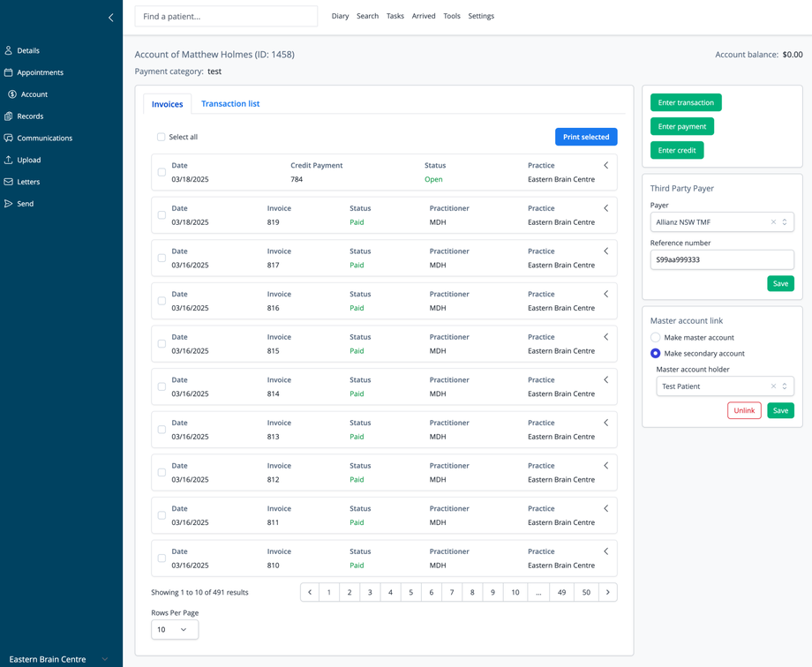This screenshot has height=667, width=812.
Task: Click the red Unlink button
Action: [x=744, y=410]
